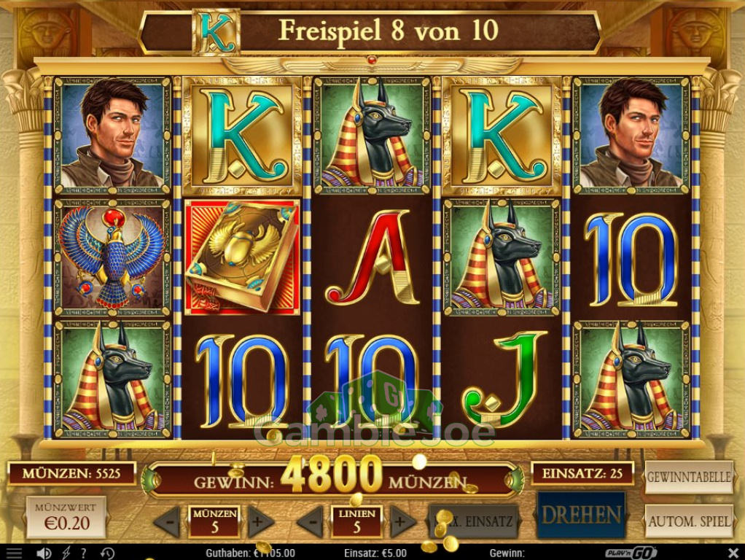The width and height of the screenshot is (745, 560).
Task: Click the Drehen spin button
Action: tap(582, 515)
